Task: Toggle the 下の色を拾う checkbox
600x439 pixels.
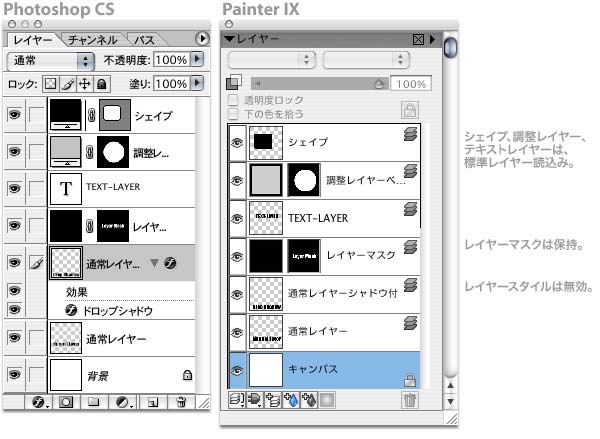Action: [x=234, y=114]
